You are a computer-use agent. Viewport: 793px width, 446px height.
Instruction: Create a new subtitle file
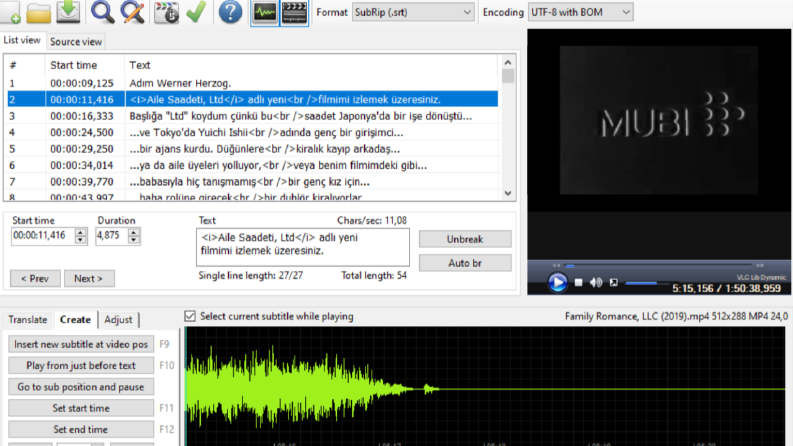point(10,12)
